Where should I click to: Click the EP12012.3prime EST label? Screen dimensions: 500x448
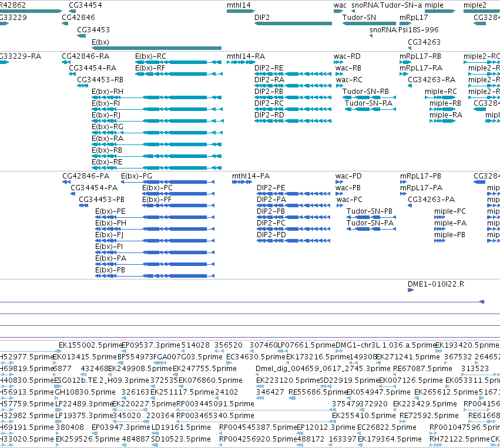[x=326, y=427]
